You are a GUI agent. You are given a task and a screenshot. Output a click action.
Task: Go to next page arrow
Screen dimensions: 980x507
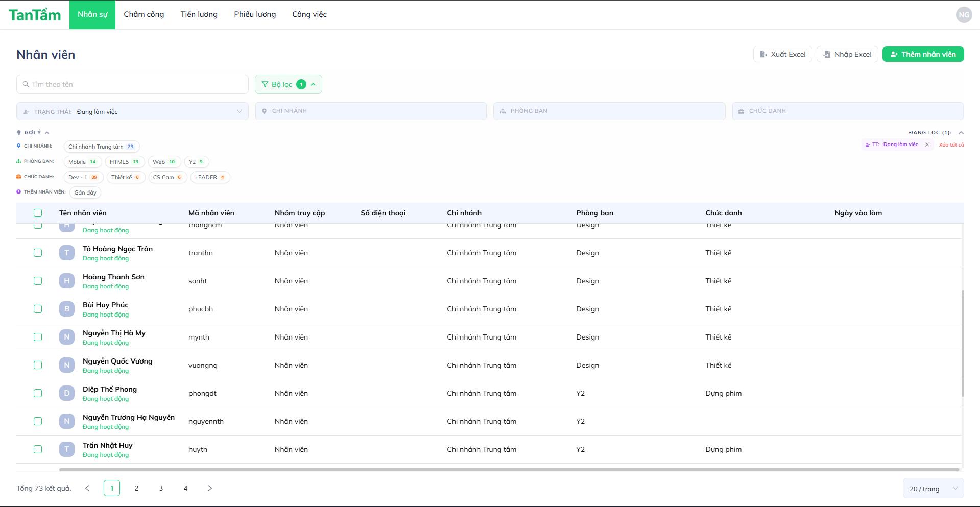[209, 488]
